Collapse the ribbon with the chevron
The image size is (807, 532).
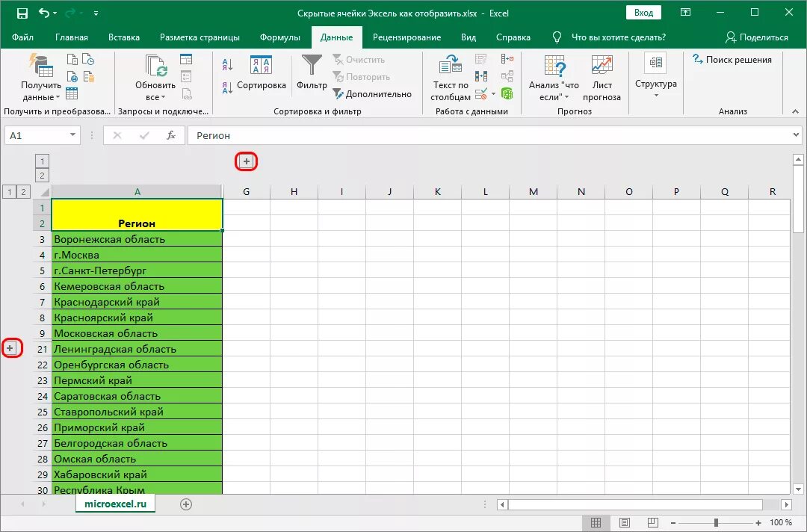pyautogui.click(x=795, y=111)
